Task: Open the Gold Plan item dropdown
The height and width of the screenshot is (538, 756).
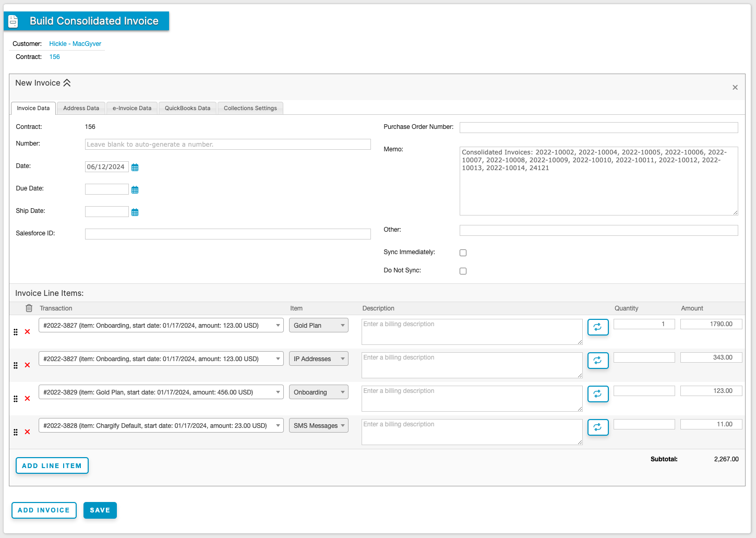Action: [x=319, y=326]
